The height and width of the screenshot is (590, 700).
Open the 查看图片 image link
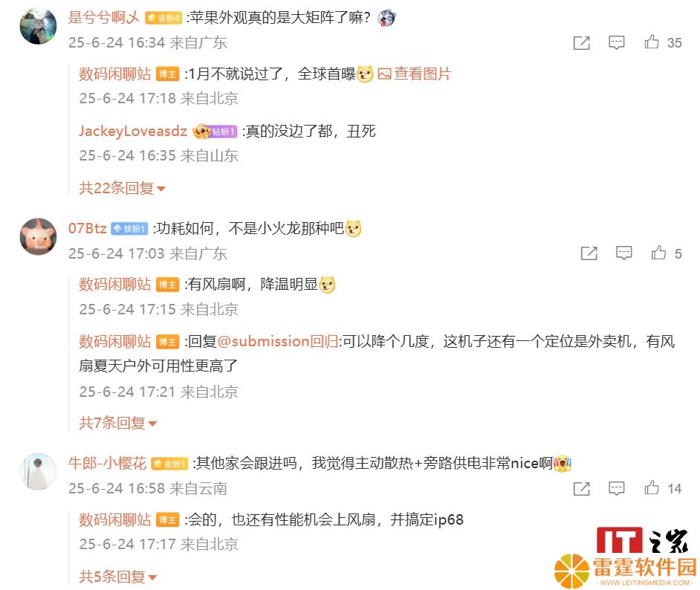pos(415,74)
